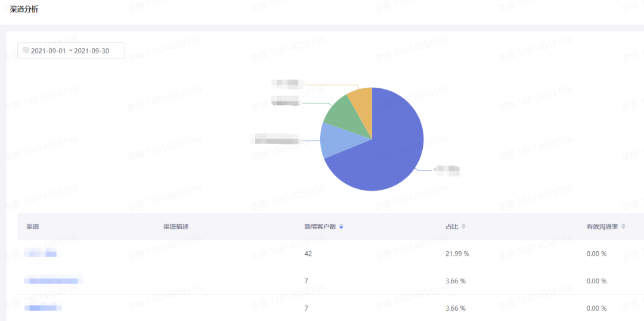The width and height of the screenshot is (644, 321).
Task: Click the 占比 header text
Action: click(x=452, y=227)
